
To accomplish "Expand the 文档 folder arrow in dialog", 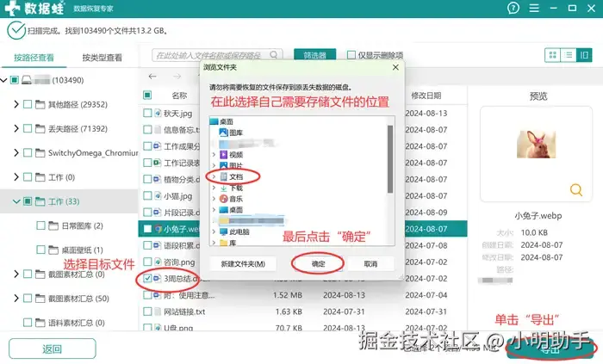I will pos(214,176).
